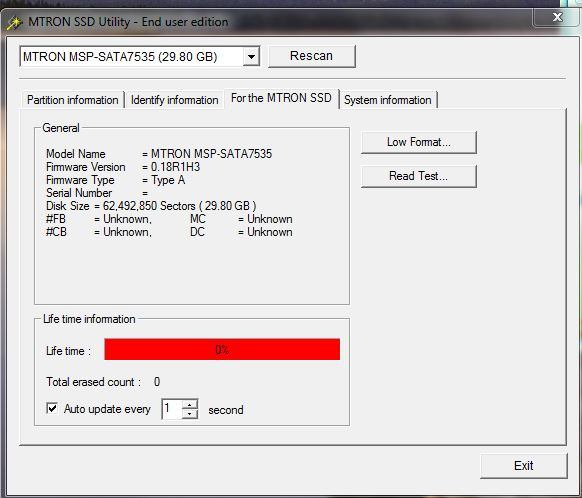Screen dimensions: 582x498
Task: Click the Total erased count value
Action: (x=157, y=382)
